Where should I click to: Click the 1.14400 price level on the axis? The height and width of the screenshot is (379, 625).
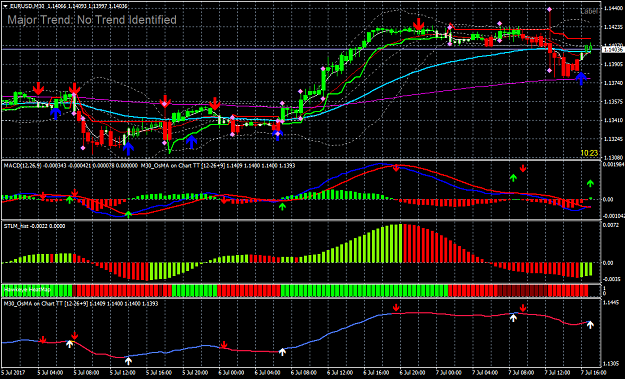pos(613,8)
